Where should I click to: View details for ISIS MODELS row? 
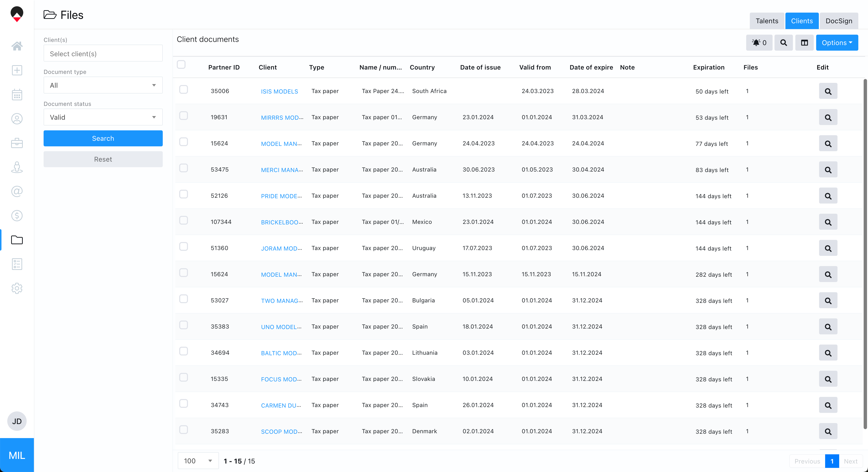(828, 91)
